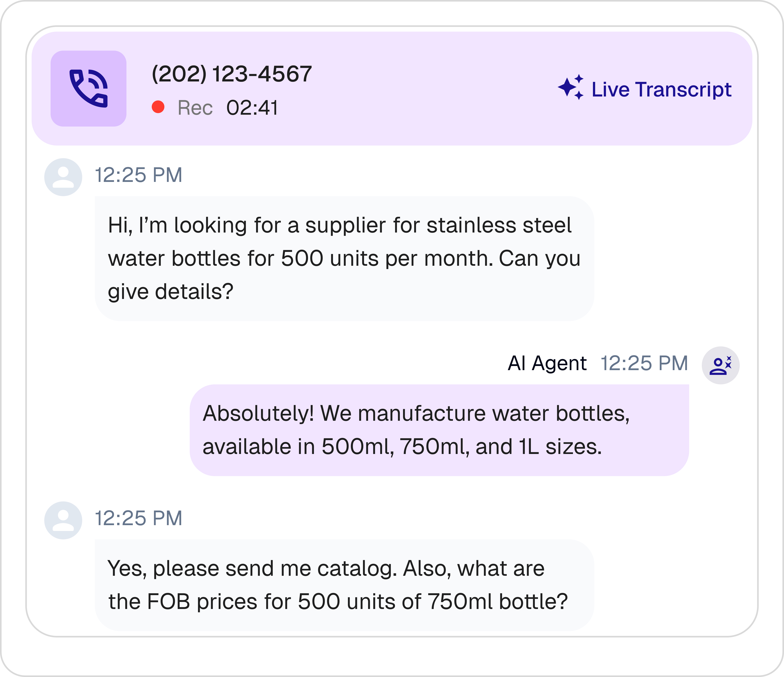Click the second caller avatar icon
The width and height of the screenshot is (784, 677).
pyautogui.click(x=63, y=520)
